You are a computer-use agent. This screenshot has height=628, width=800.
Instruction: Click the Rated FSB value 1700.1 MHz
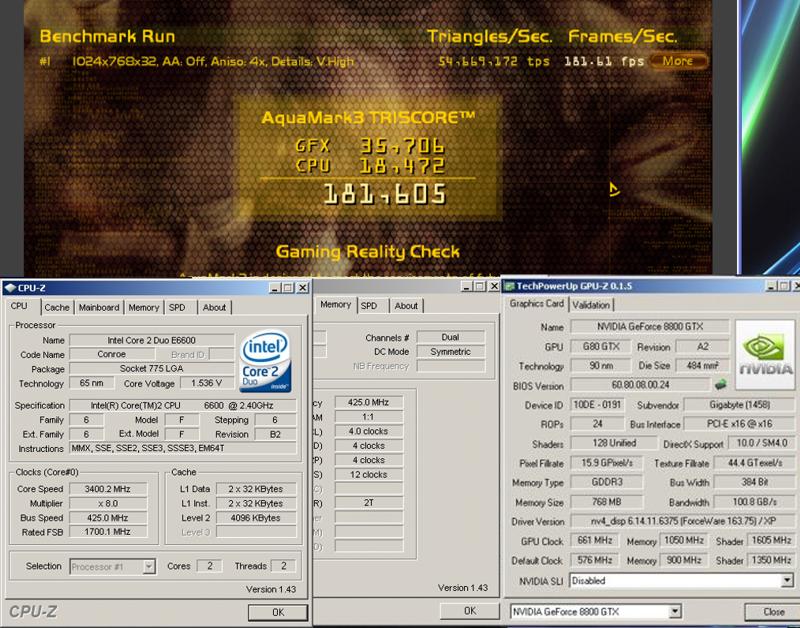(108, 532)
